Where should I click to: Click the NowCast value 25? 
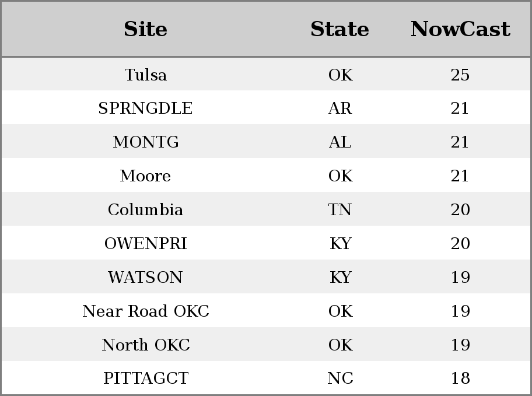click(460, 75)
